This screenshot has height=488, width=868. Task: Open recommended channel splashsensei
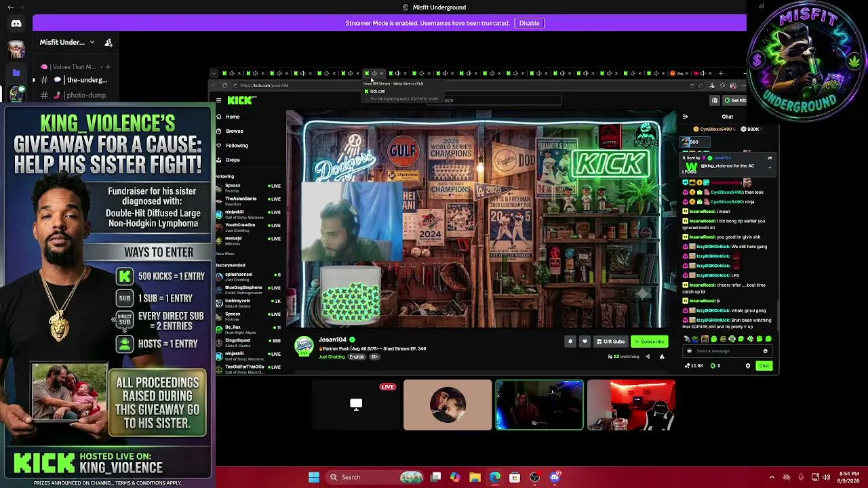[248, 276]
